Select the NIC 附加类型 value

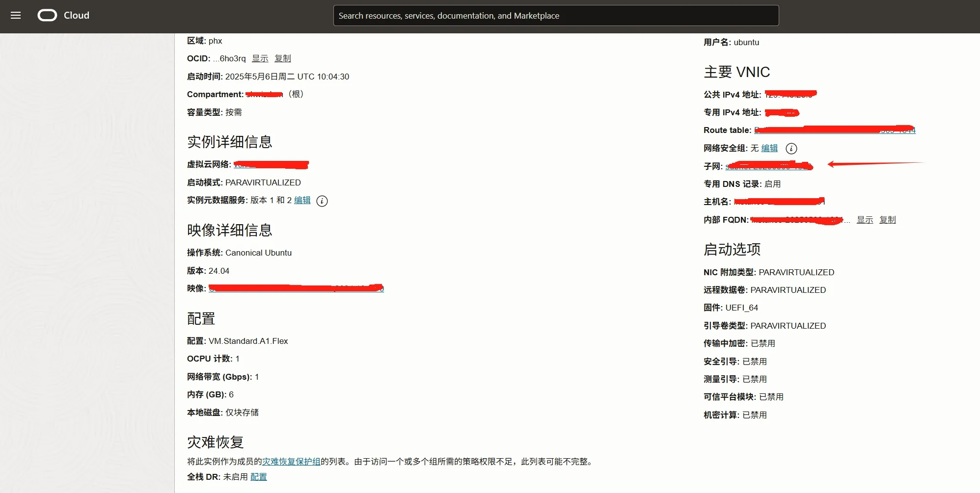pos(796,272)
